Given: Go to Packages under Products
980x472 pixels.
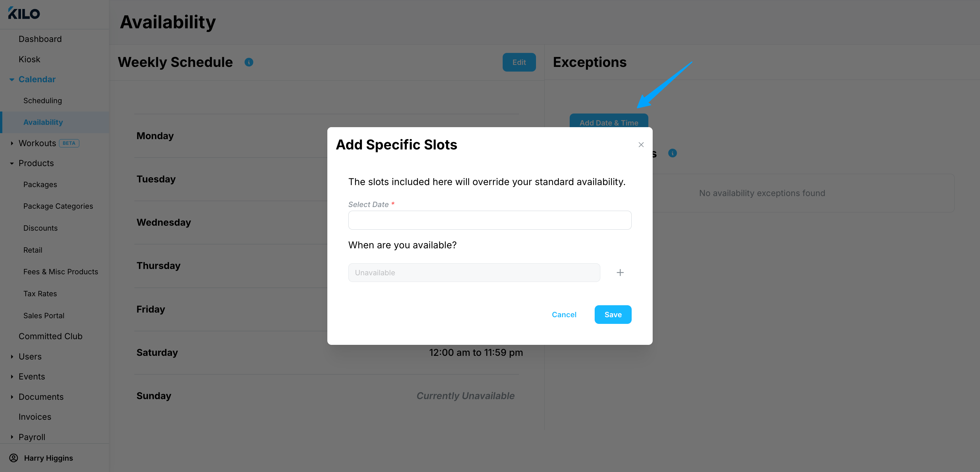Looking at the screenshot, I should tap(40, 184).
